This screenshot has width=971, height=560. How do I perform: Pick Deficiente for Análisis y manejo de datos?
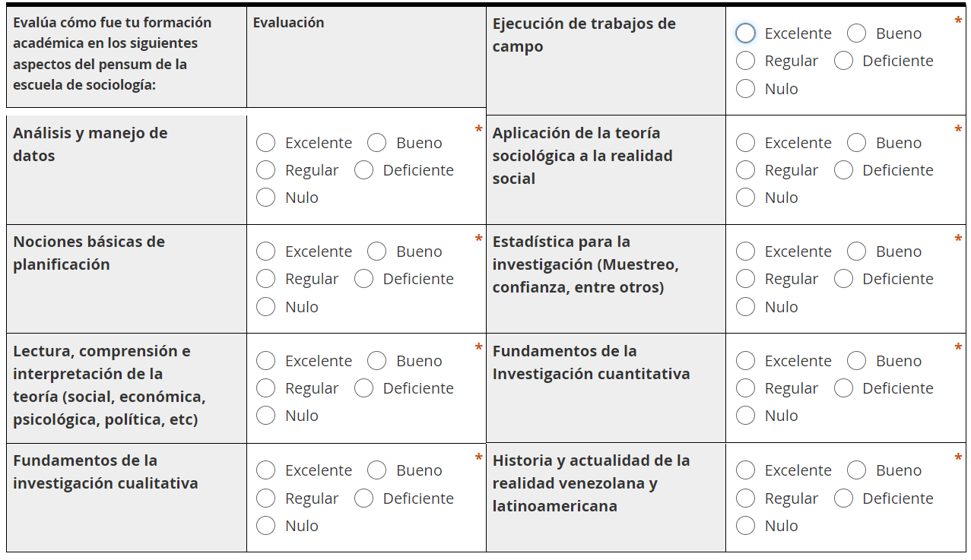tap(363, 170)
